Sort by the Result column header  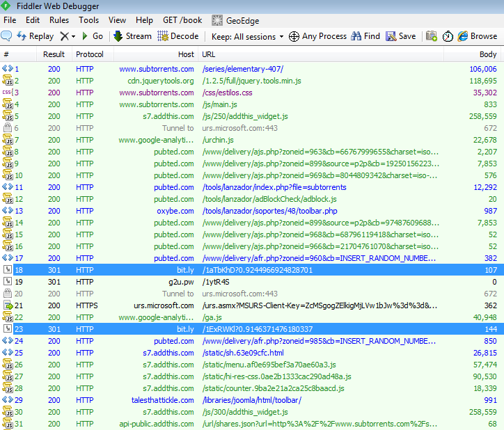point(54,54)
